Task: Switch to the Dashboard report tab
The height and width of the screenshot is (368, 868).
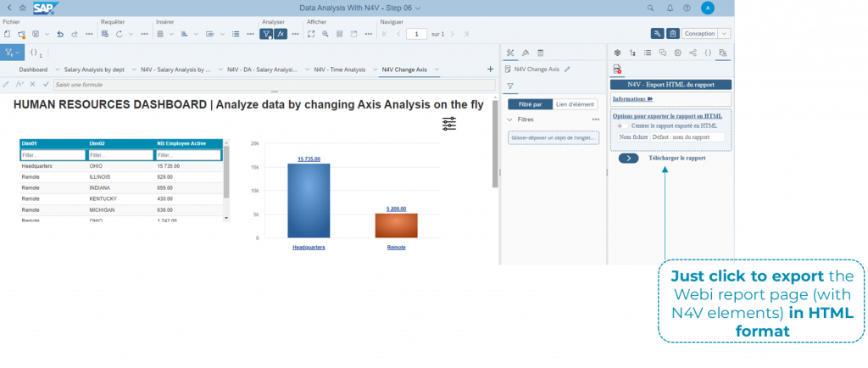Action: click(x=34, y=69)
